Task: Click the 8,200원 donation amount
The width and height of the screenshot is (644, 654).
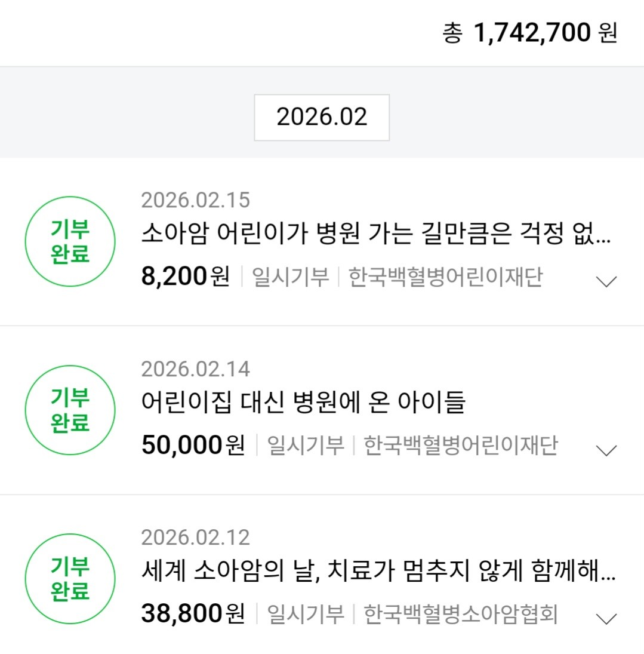Action: [185, 277]
